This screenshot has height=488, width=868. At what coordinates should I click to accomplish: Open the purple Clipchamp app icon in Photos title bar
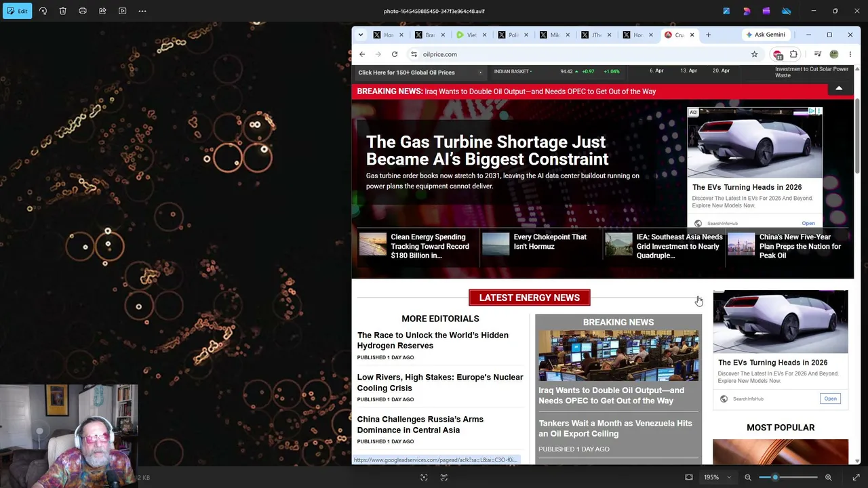click(x=766, y=11)
